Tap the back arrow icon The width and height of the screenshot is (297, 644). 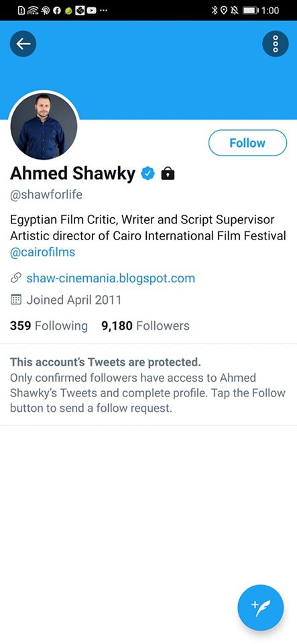(23, 43)
